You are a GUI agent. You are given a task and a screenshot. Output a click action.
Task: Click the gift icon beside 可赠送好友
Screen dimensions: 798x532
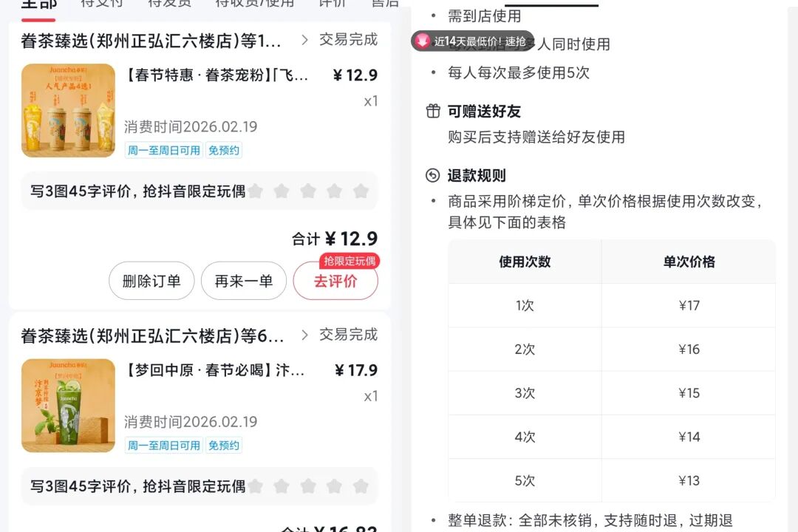click(433, 112)
